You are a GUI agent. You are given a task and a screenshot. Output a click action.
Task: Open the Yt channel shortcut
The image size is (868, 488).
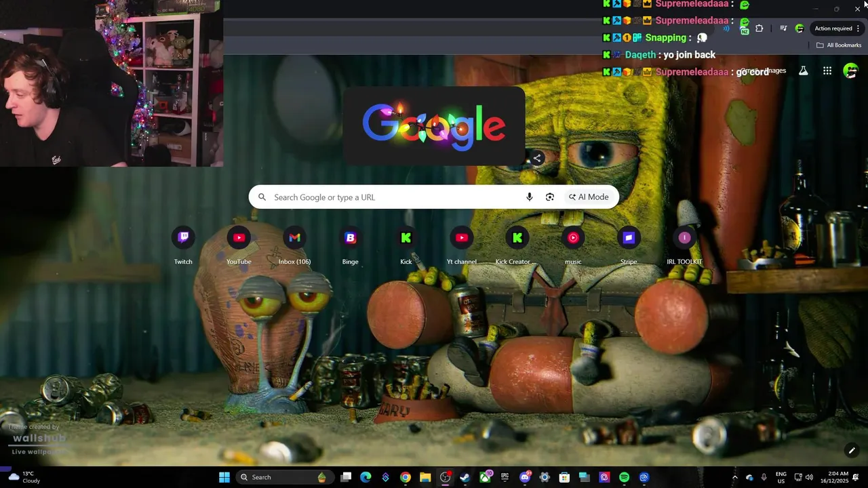pos(462,245)
